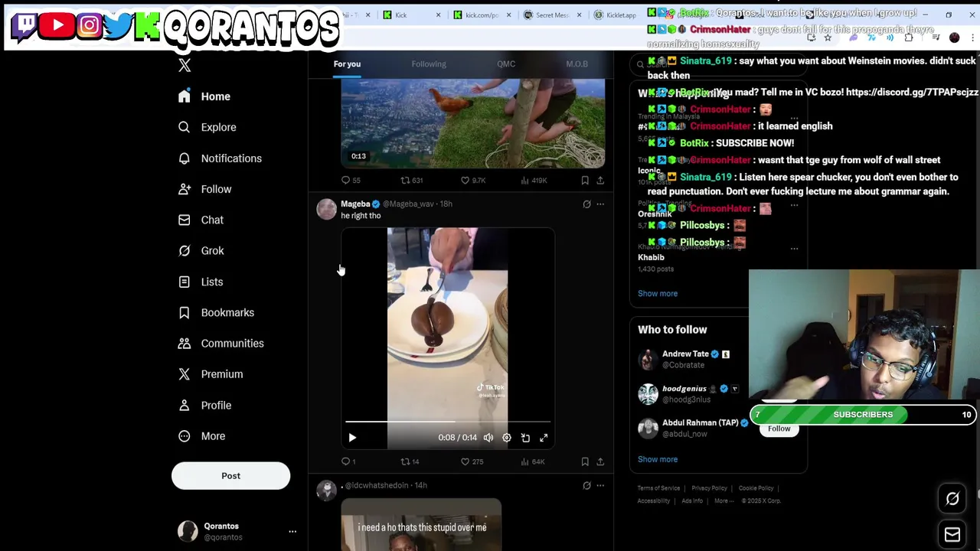This screenshot has width=980, height=551.
Task: Seek Mageba's video progress bar
Action: coord(448,422)
